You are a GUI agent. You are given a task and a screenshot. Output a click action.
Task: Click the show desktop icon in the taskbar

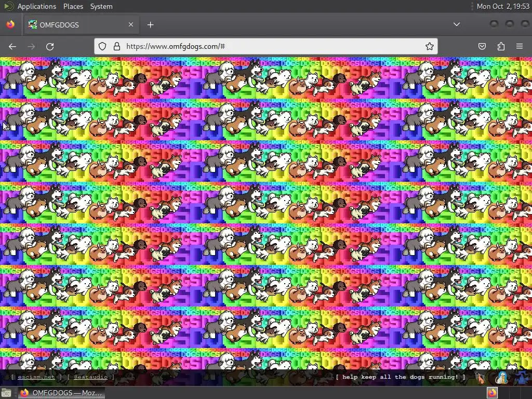6,393
